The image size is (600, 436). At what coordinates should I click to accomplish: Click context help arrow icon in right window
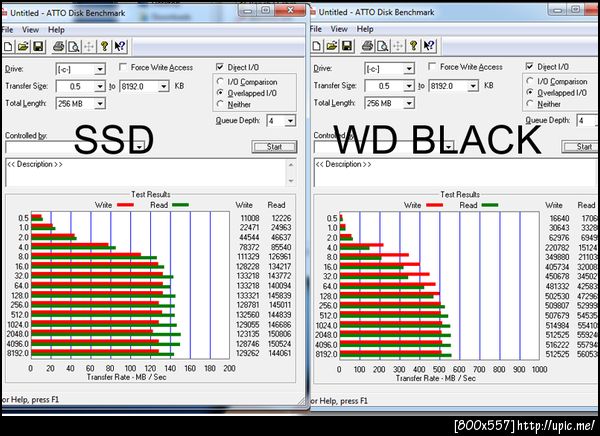tap(429, 46)
